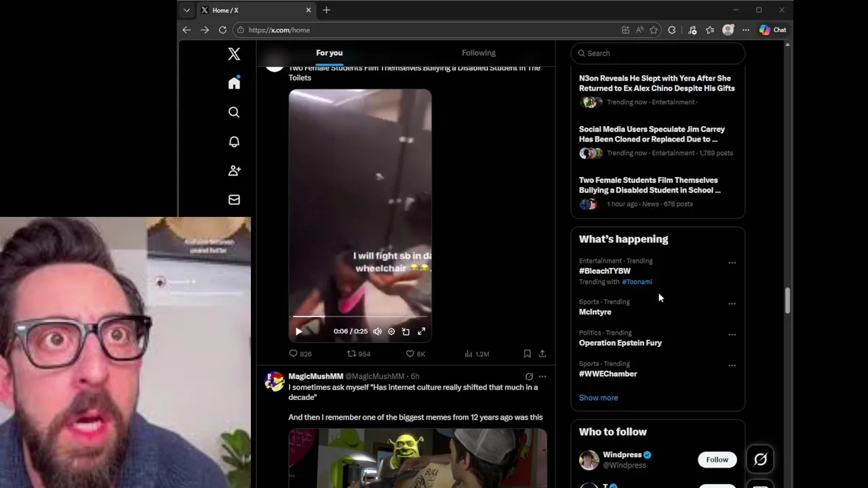Image resolution: width=868 pixels, height=488 pixels.
Task: Pop out video to picture-in-picture
Action: (406, 331)
